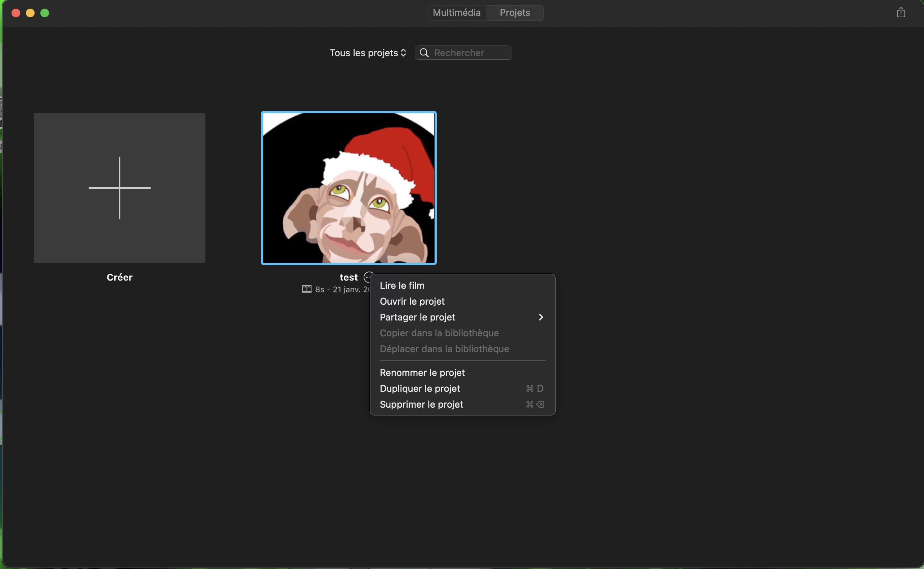
Task: Select the test project thumbnail
Action: [x=348, y=188]
